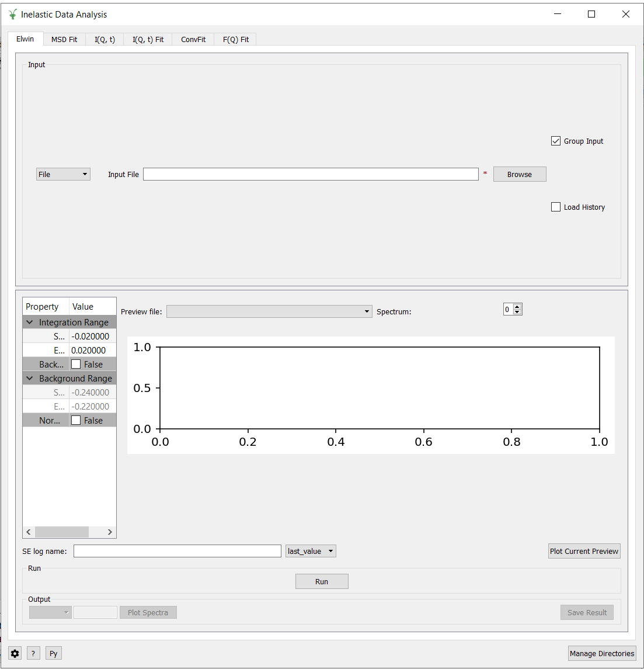Screen dimensions: 644x669
Task: Collapse the Background Range group
Action: coord(30,378)
